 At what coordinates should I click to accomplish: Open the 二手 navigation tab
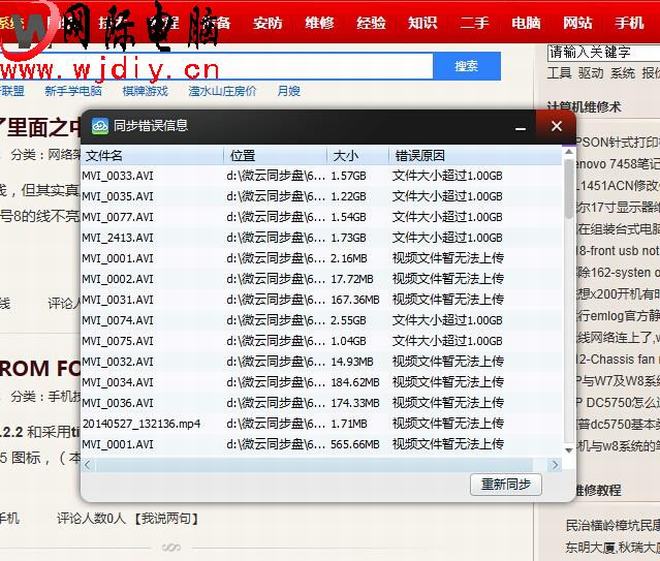(474, 22)
